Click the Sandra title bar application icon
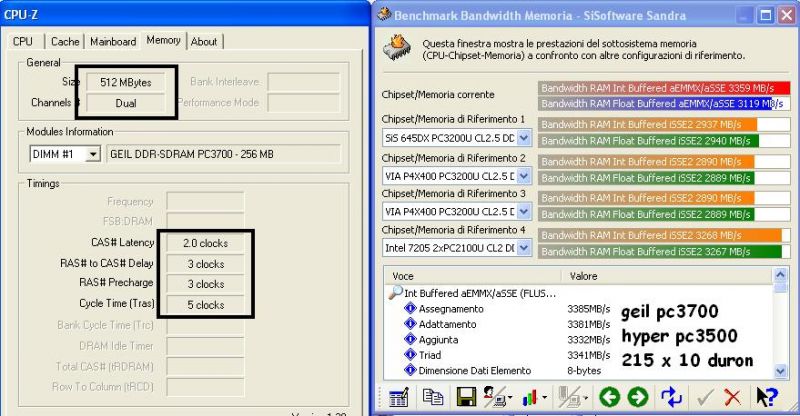Image resolution: width=800 pixels, height=416 pixels. pyautogui.click(x=384, y=14)
